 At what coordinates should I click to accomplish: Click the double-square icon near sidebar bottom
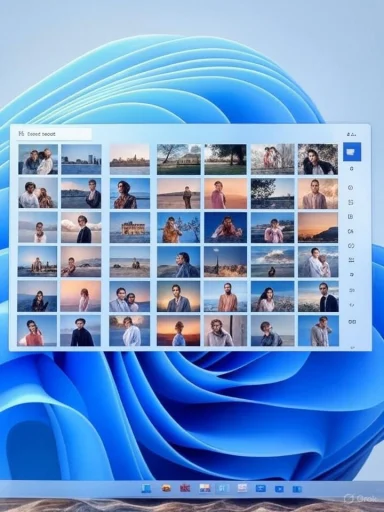click(352, 322)
